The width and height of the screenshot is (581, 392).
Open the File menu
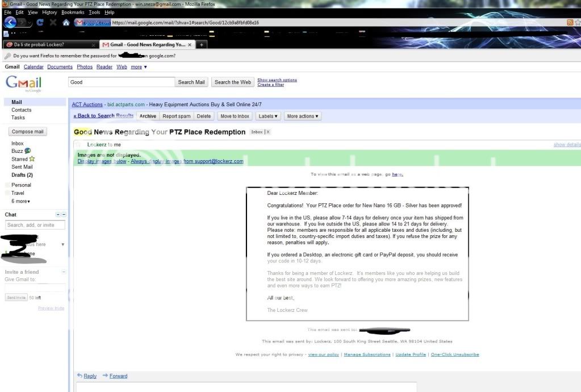(7, 12)
